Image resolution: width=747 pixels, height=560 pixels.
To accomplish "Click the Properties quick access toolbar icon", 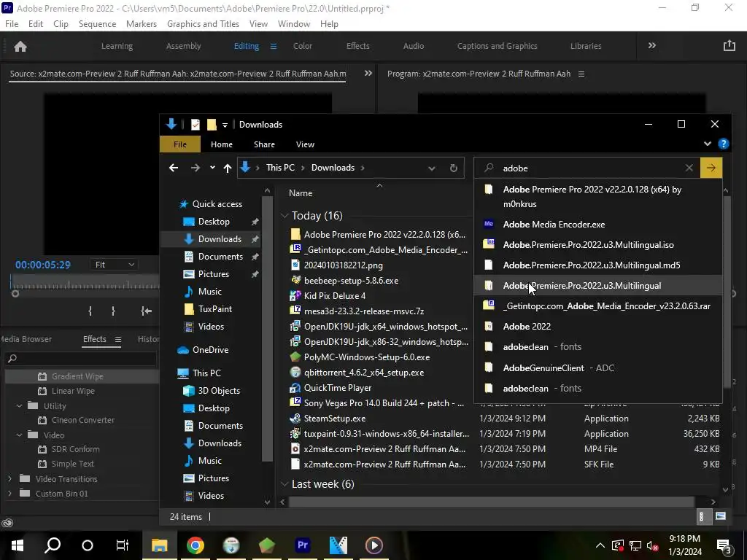I will [196, 124].
